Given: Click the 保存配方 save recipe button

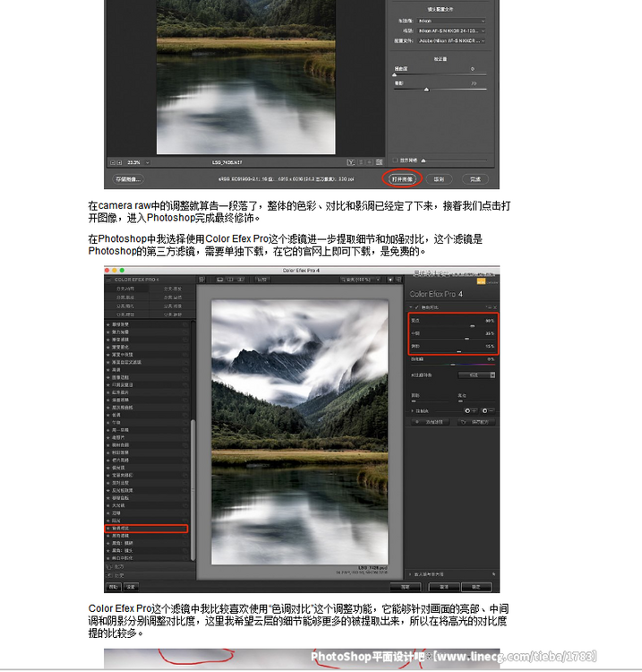Looking at the screenshot, I should click(475, 422).
